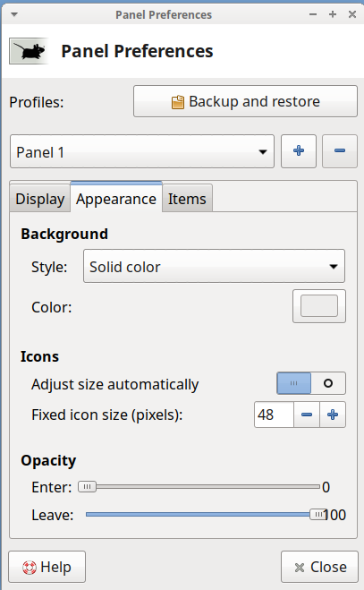
Task: Increase fixed icon size with plus
Action: (x=333, y=415)
